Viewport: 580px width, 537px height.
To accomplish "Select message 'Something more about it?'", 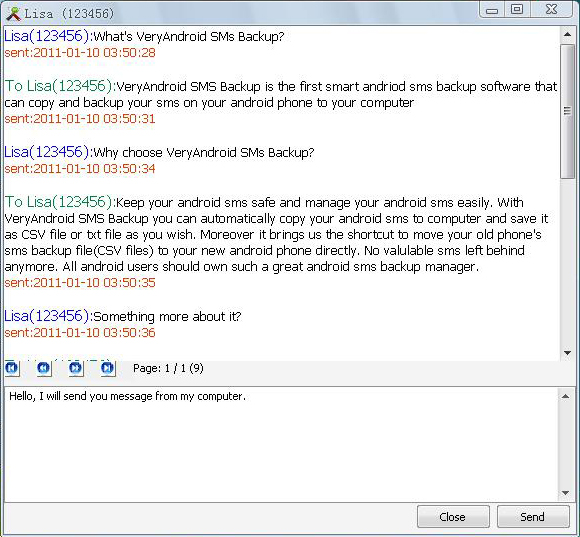I will 167,317.
